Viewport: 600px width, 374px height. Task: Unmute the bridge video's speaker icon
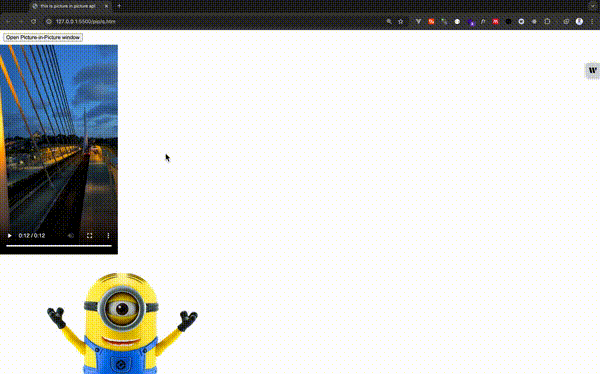point(71,235)
